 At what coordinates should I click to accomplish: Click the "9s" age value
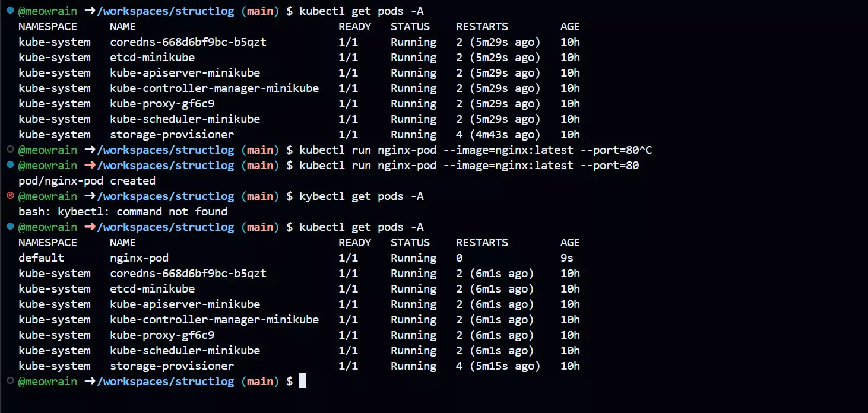[566, 258]
